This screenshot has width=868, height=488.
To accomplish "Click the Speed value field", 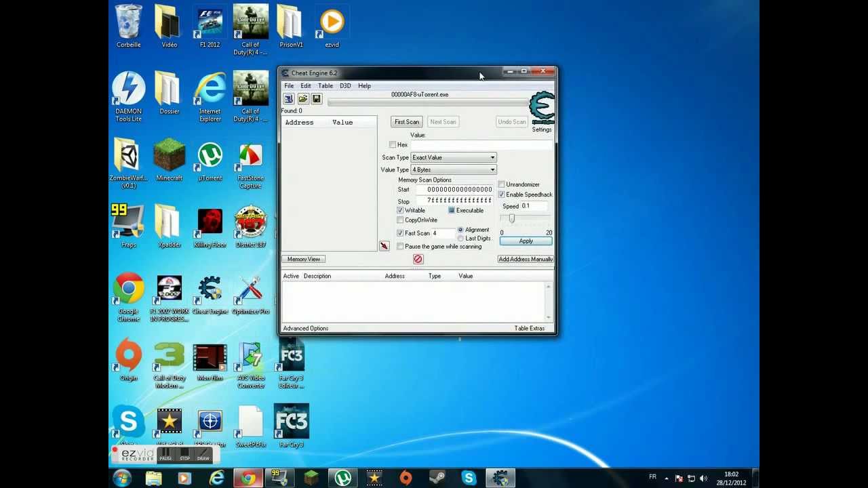I will (x=536, y=206).
